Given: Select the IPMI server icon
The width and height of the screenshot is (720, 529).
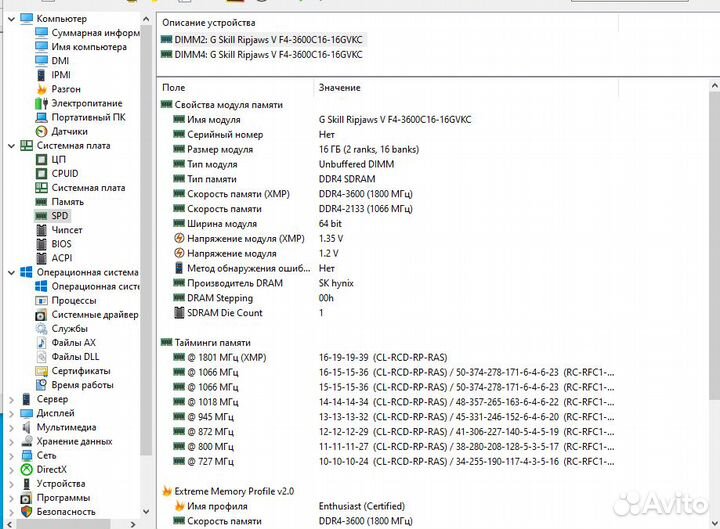Looking at the screenshot, I should click(41, 75).
